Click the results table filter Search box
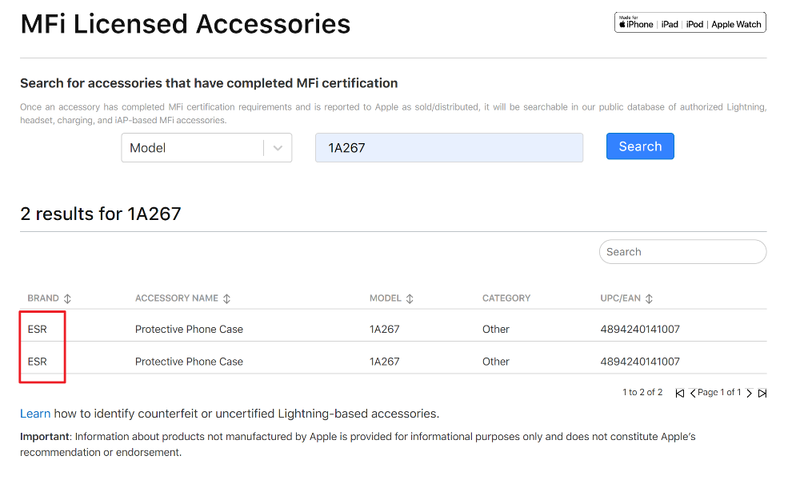This screenshot has width=800, height=484. [683, 252]
